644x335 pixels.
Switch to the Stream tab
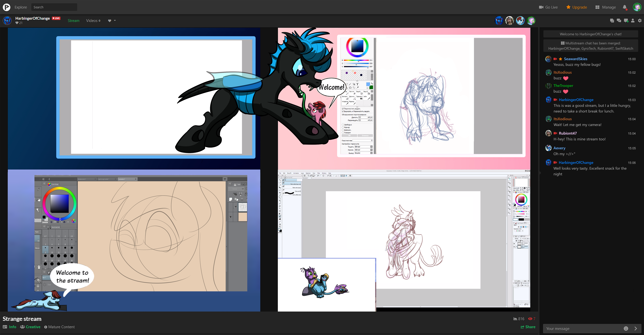tap(73, 20)
